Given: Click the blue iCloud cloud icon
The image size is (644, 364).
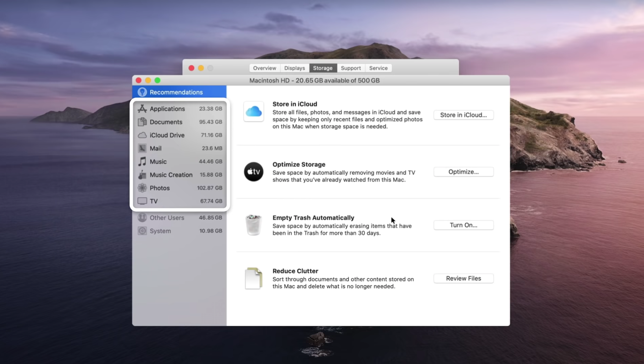Looking at the screenshot, I should 253,111.
